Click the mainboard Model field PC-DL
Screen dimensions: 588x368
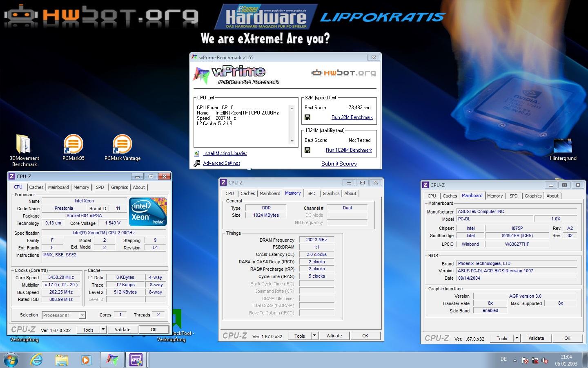(x=495, y=219)
